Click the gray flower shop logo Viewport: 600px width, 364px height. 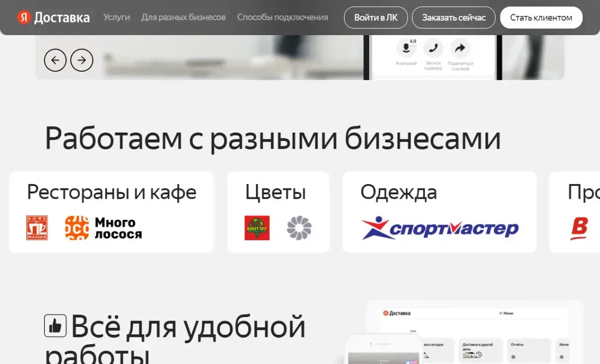point(299,228)
